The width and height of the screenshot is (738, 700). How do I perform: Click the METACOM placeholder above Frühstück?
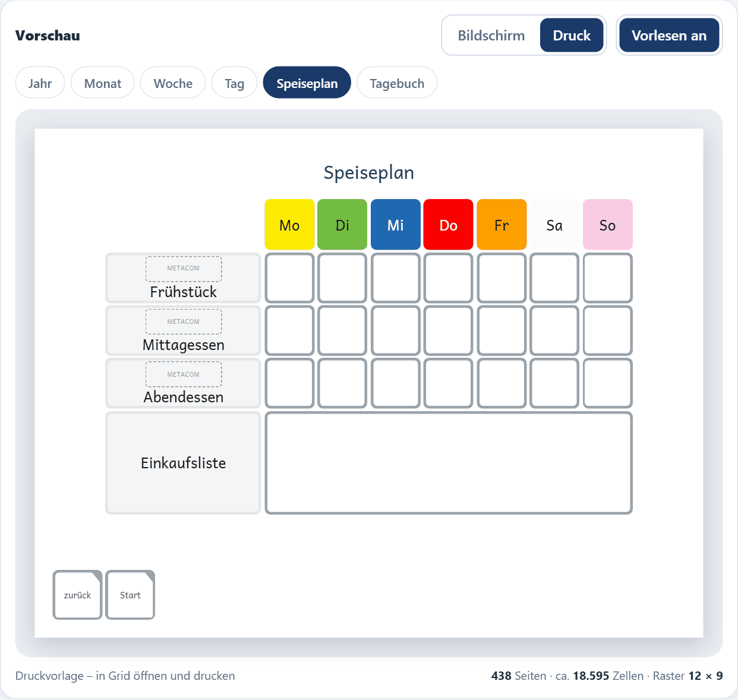(x=184, y=269)
